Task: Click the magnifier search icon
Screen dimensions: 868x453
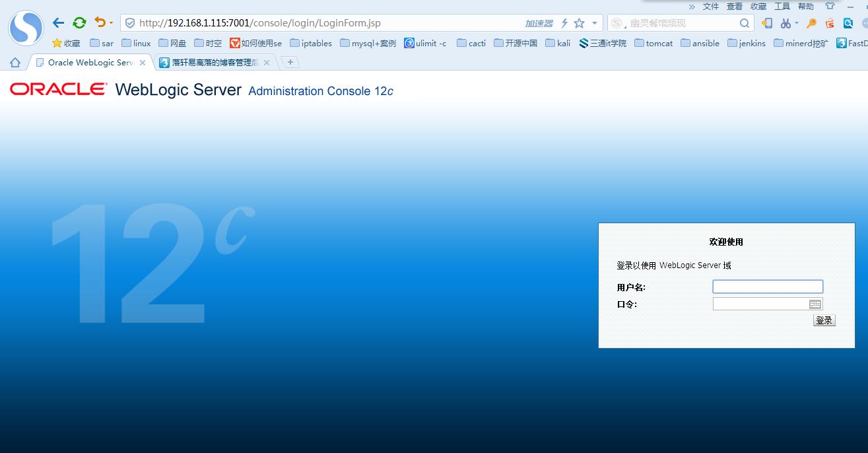Action: point(745,23)
